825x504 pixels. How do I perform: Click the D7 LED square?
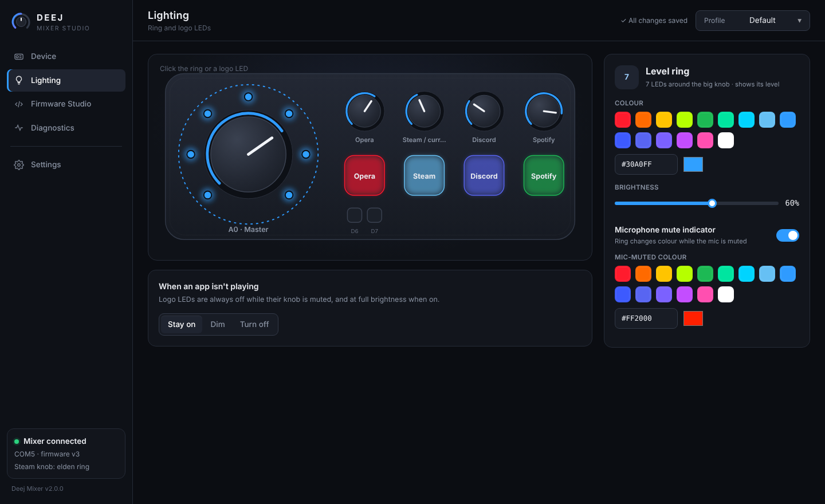pos(375,215)
